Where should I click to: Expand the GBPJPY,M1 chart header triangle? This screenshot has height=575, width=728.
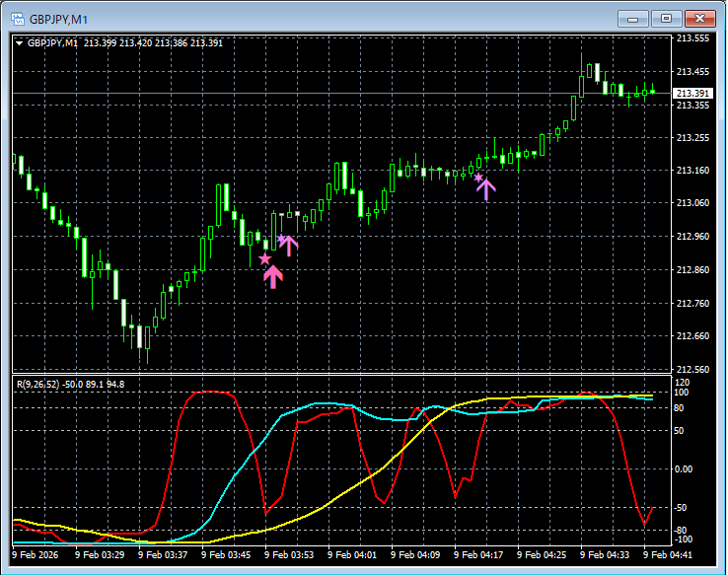point(20,43)
